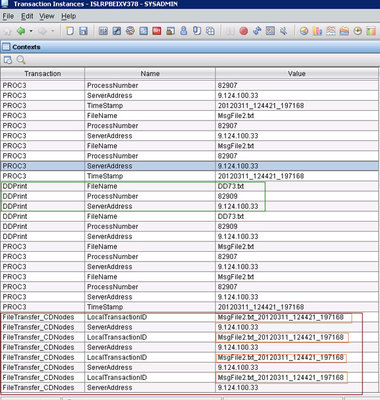380x400 pixels.
Task: Open the forward arrow history dropdown
Action: (52, 31)
